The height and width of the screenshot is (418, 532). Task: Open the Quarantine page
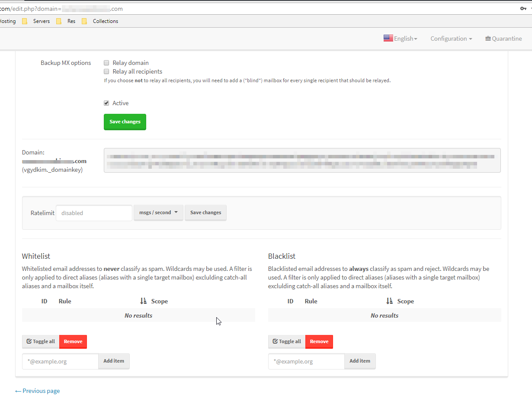[x=503, y=39]
